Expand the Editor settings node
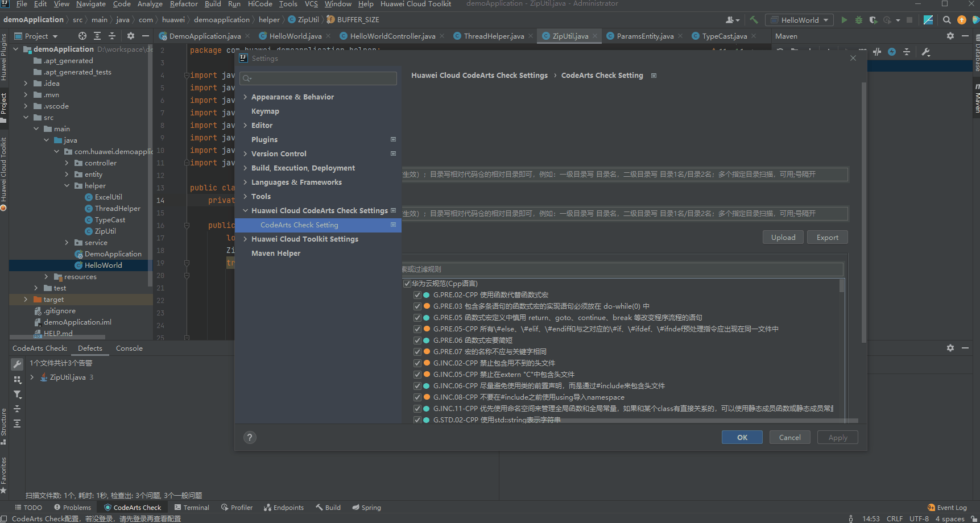This screenshot has height=523, width=980. point(245,125)
